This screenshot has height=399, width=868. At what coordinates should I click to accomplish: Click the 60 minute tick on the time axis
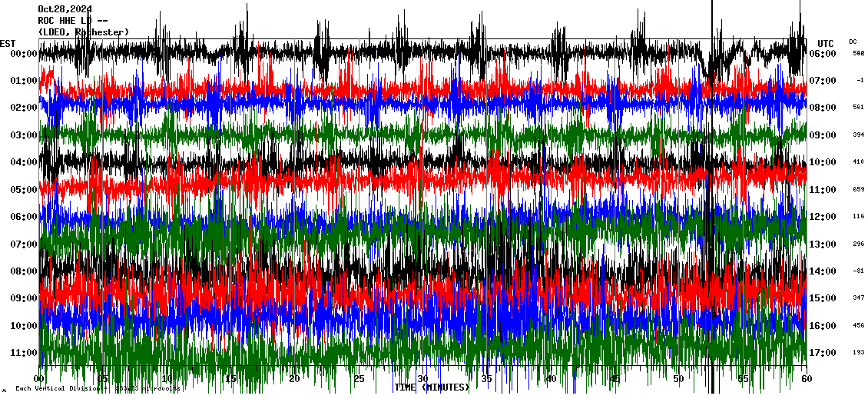click(805, 379)
